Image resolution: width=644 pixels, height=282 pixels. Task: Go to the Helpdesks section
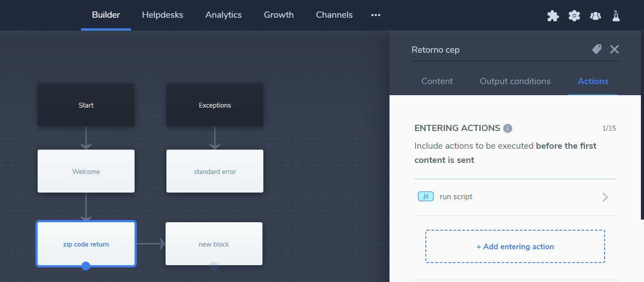click(x=162, y=15)
